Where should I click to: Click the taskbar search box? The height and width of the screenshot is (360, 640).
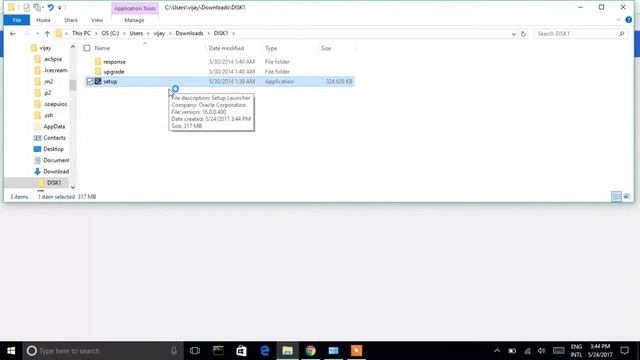(x=103, y=351)
